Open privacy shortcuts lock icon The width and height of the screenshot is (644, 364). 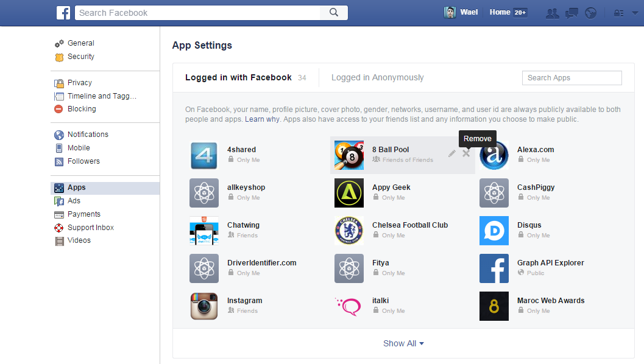click(618, 13)
